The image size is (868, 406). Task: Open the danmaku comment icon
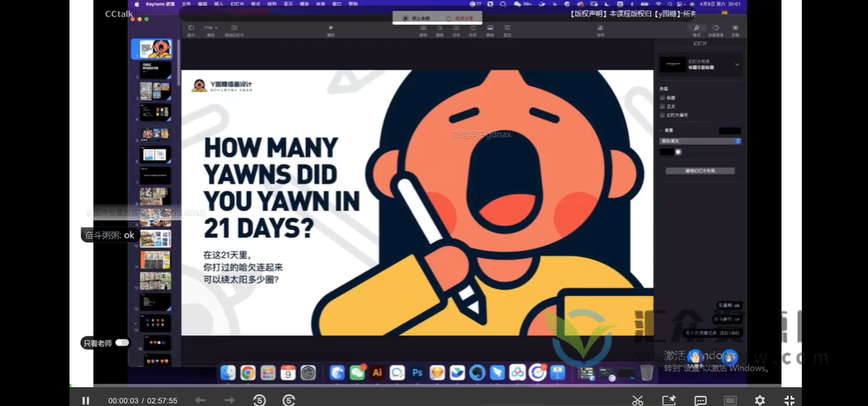pos(700,400)
